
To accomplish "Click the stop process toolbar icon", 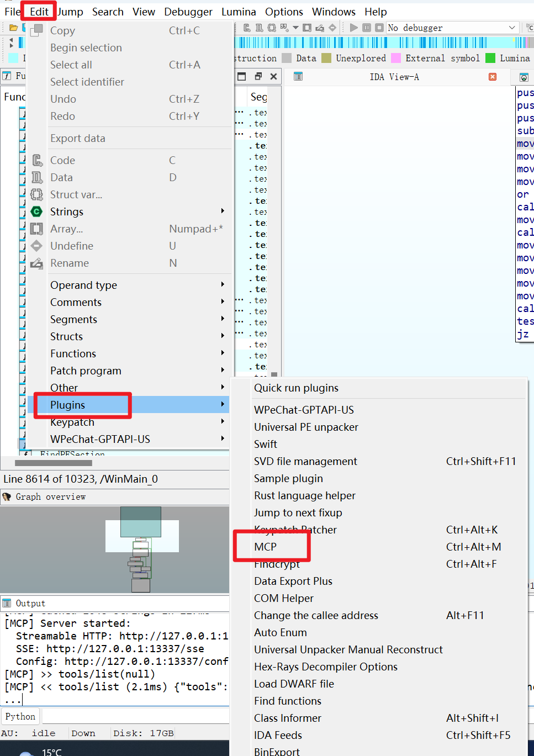I will tap(379, 28).
